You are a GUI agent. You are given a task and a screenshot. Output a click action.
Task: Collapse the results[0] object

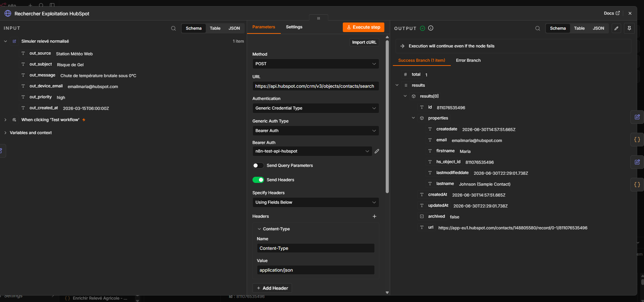pos(405,96)
